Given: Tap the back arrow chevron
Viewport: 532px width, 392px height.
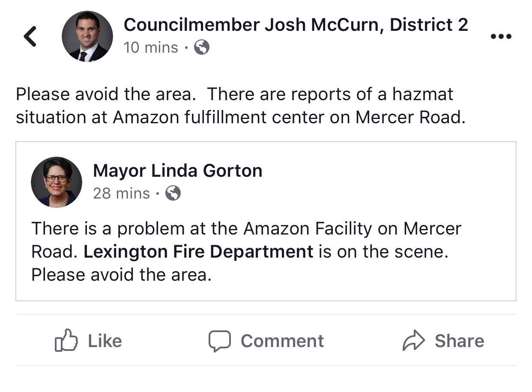Looking at the screenshot, I should coord(30,36).
